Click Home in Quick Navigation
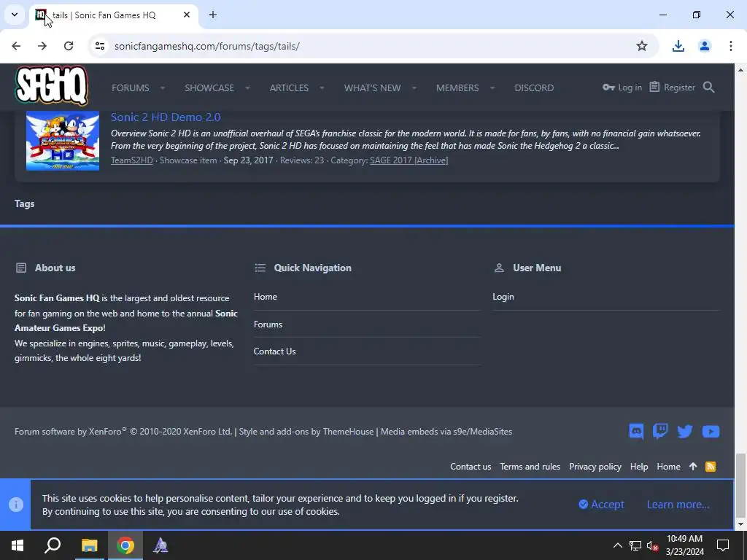The height and width of the screenshot is (560, 747). [x=266, y=297]
